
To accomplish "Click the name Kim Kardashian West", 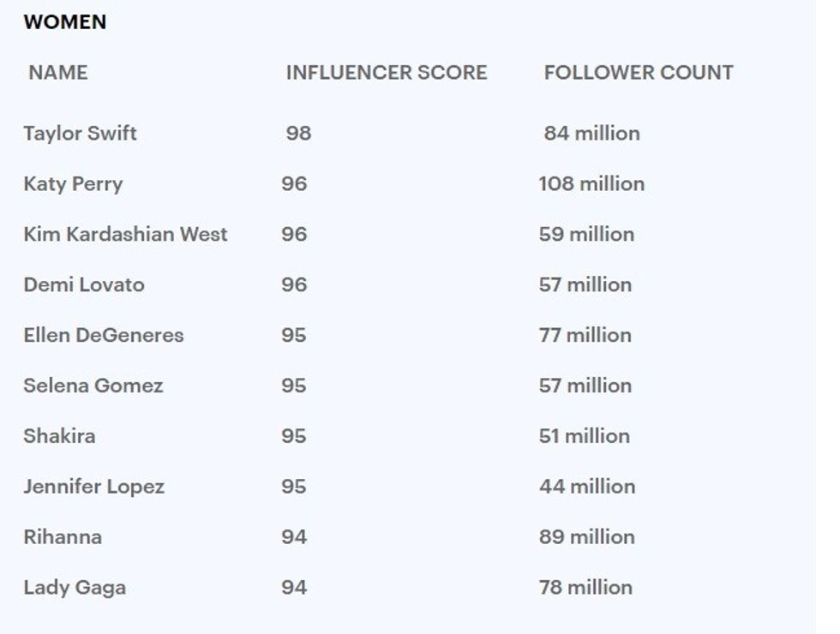I will (x=125, y=235).
